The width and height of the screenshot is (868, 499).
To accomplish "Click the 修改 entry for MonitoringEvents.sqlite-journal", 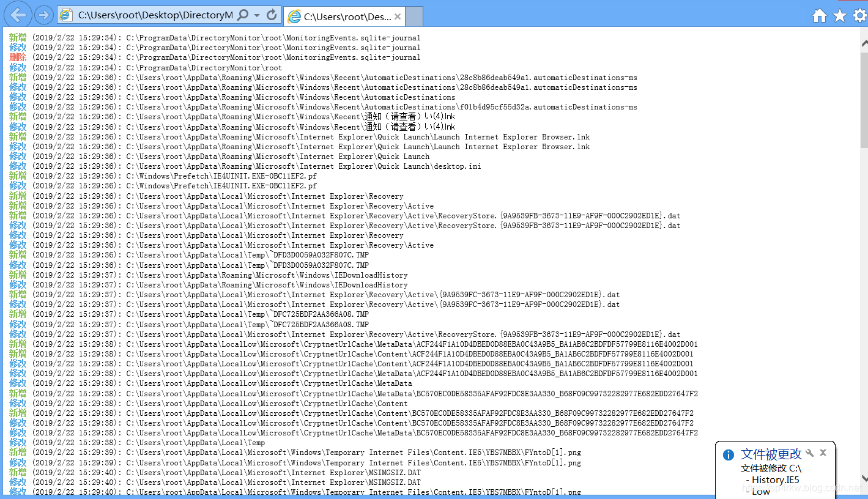I will (215, 48).
